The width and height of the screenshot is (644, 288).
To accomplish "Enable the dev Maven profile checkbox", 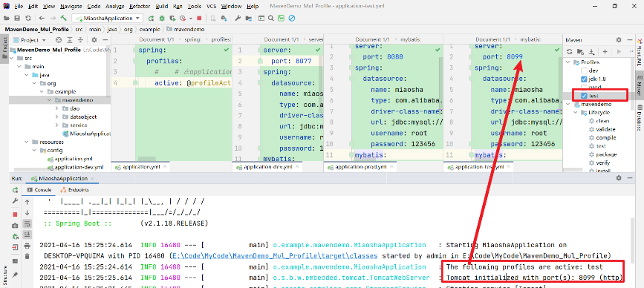I will [584, 71].
